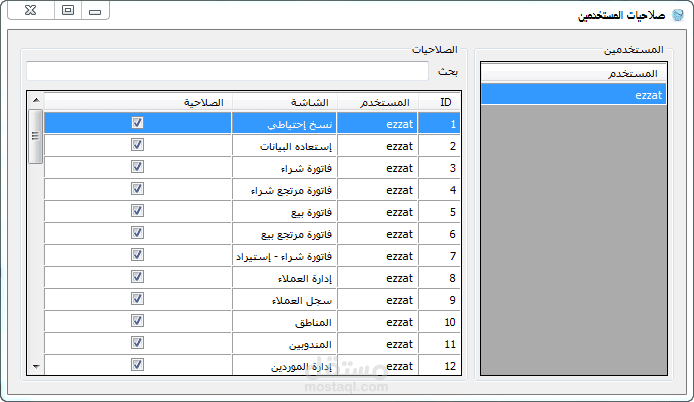Toggle permission checkbox for إدارة العملاء
Image resolution: width=694 pixels, height=402 pixels.
(137, 277)
